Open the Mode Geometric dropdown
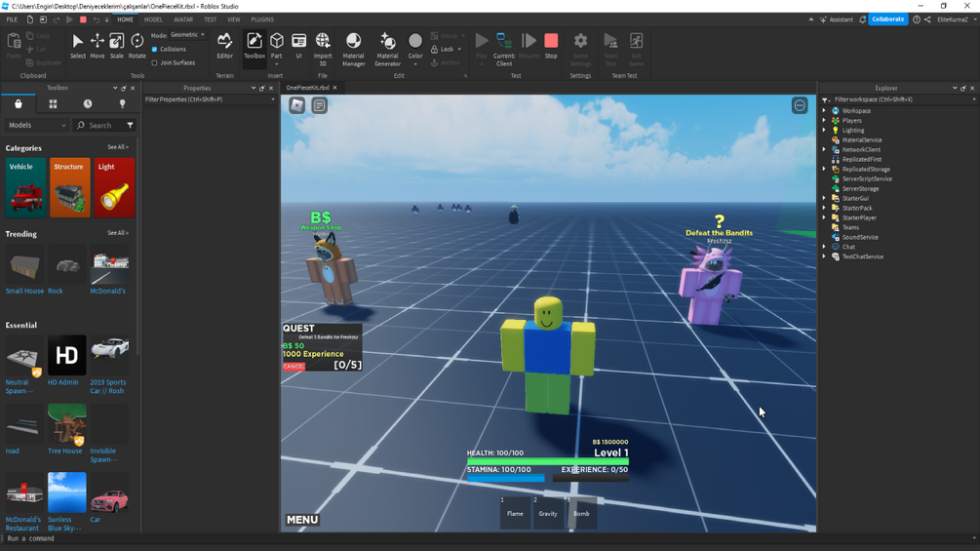Viewport: 980px width, 551px height. point(187,35)
